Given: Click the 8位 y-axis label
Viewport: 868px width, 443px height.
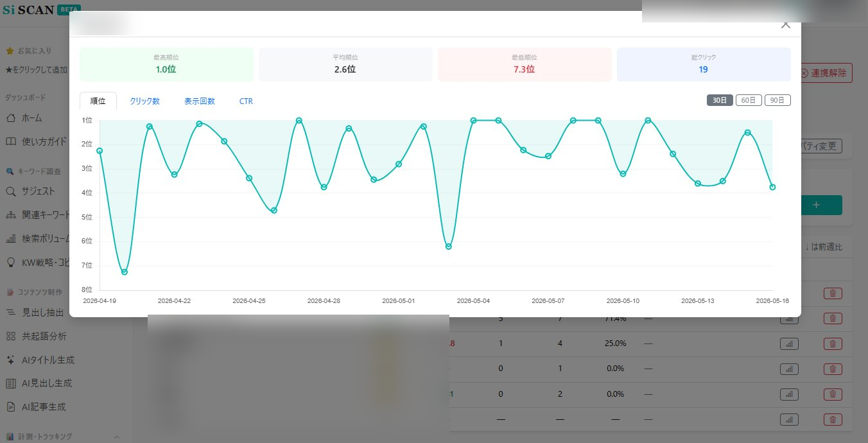Looking at the screenshot, I should click(87, 290).
